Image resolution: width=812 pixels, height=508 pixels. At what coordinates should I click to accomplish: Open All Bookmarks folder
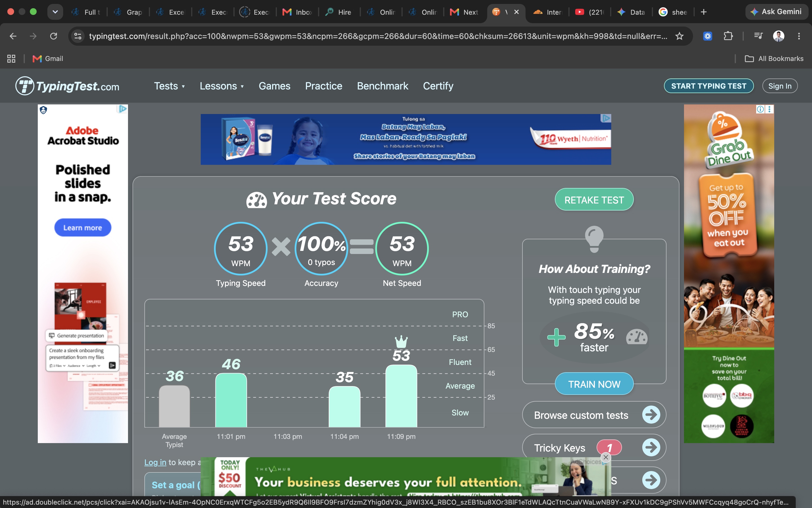(774, 58)
